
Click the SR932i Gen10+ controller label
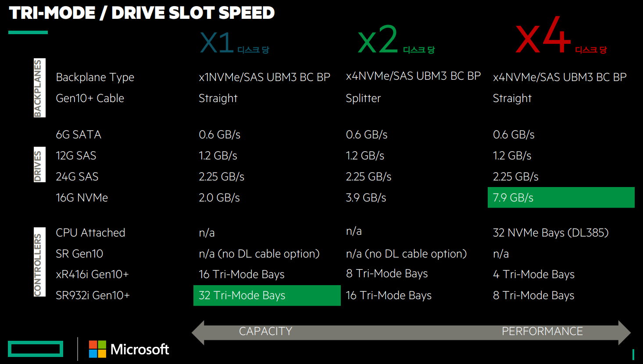[x=93, y=296]
